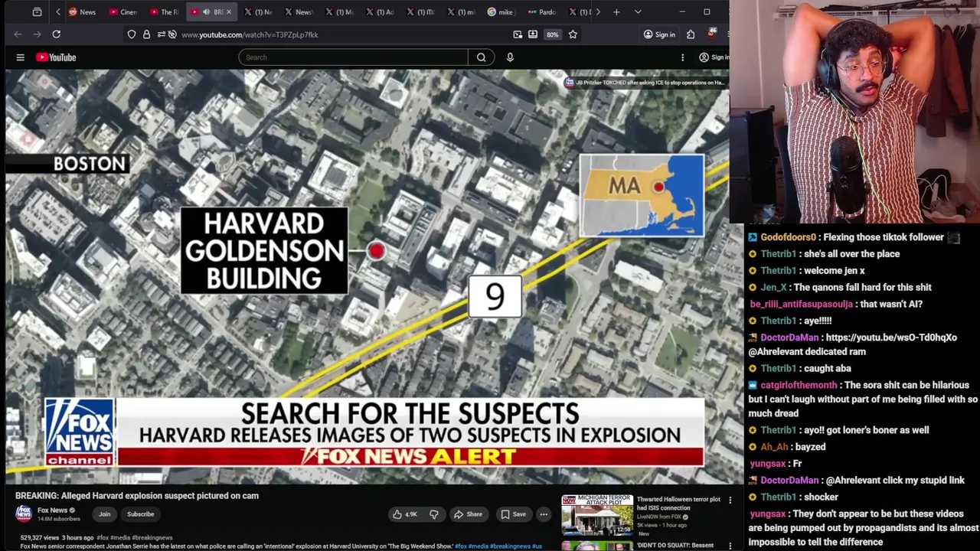Join the Fox News channel
This screenshot has width=980, height=551.
click(104, 514)
